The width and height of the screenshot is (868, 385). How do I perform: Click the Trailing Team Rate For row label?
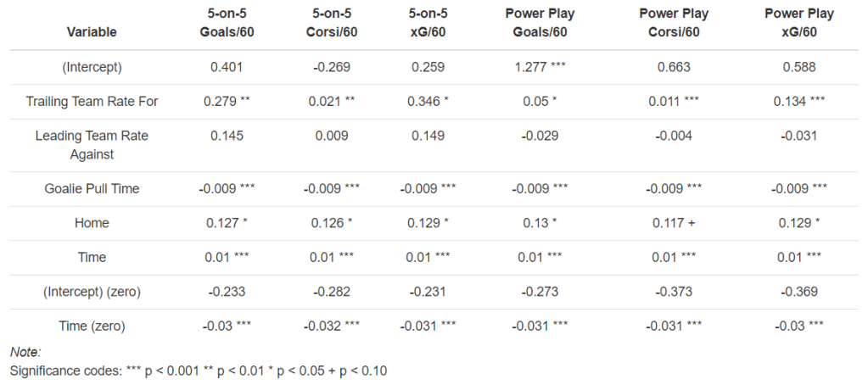coord(93,102)
